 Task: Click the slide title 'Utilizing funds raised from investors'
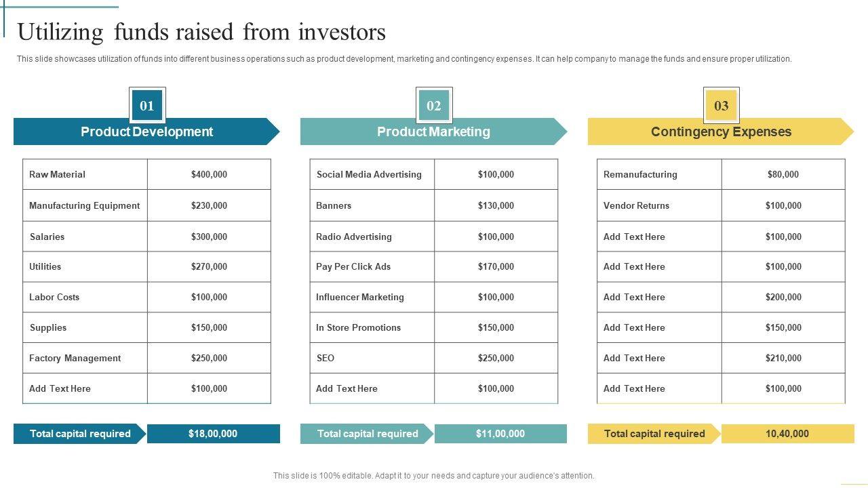pyautogui.click(x=201, y=32)
